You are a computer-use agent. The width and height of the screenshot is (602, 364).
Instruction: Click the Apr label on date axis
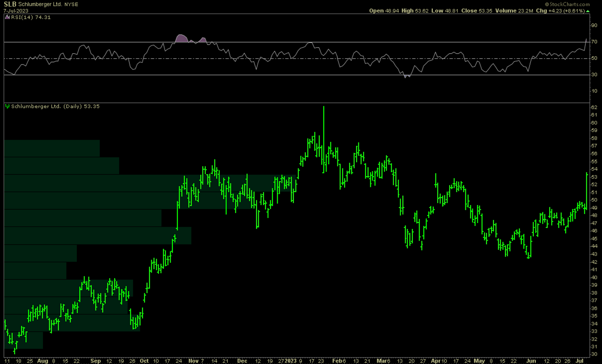pyautogui.click(x=436, y=361)
